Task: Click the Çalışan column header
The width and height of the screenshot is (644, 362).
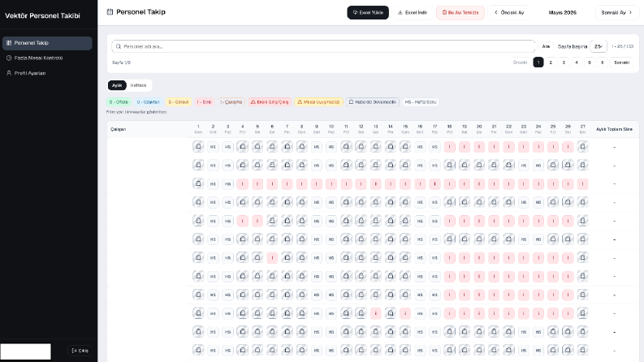Action: 118,129
